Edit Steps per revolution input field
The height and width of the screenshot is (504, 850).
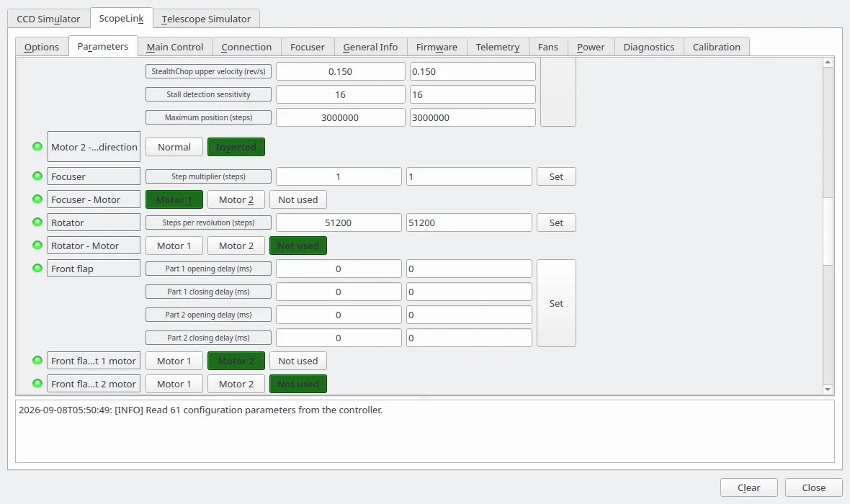click(x=469, y=222)
